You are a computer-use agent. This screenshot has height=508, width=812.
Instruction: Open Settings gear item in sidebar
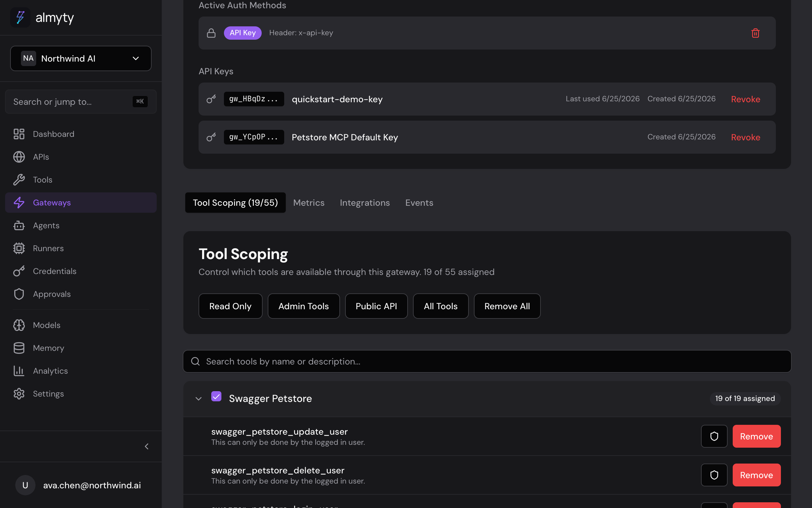click(x=81, y=394)
